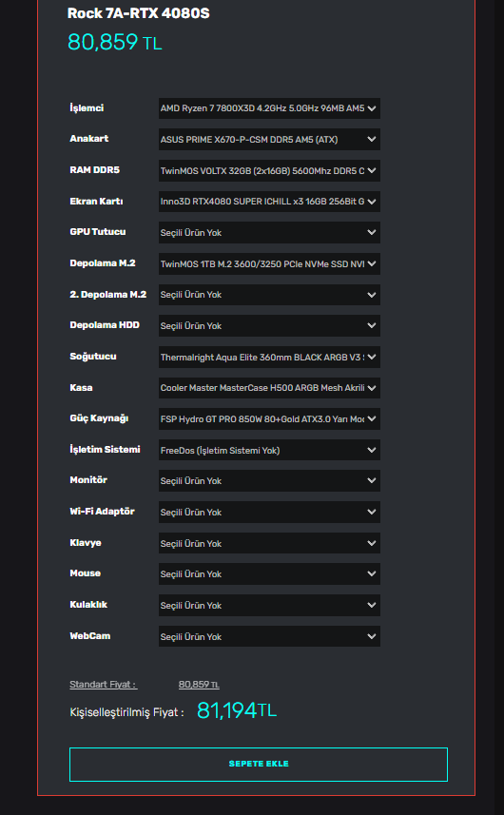This screenshot has width=504, height=815.
Task: Click the İşlemci row label
Action: coord(87,107)
